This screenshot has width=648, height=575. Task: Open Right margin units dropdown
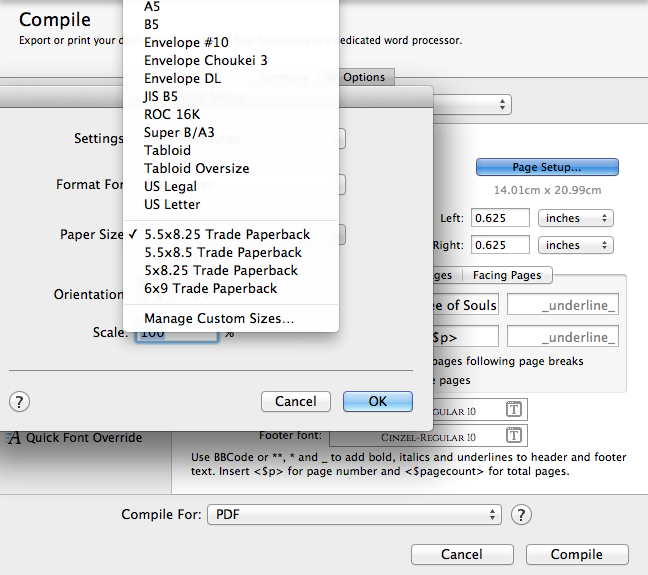[x=576, y=245]
